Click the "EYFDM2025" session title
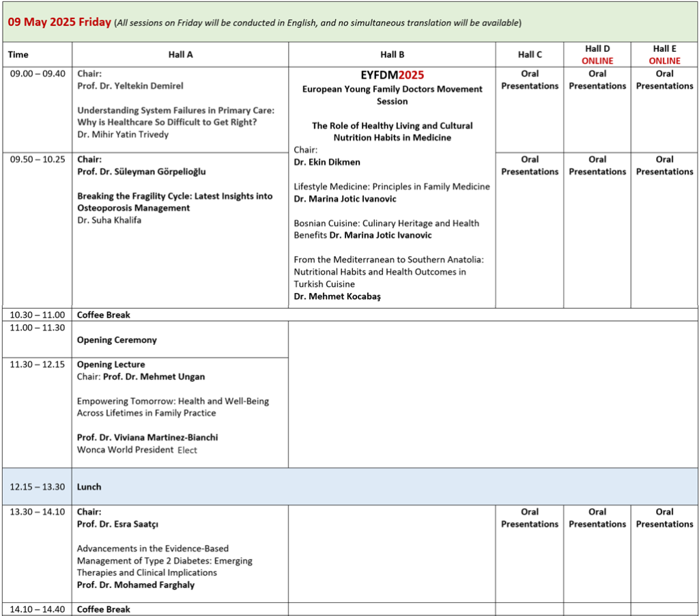699x616 pixels. [x=393, y=75]
